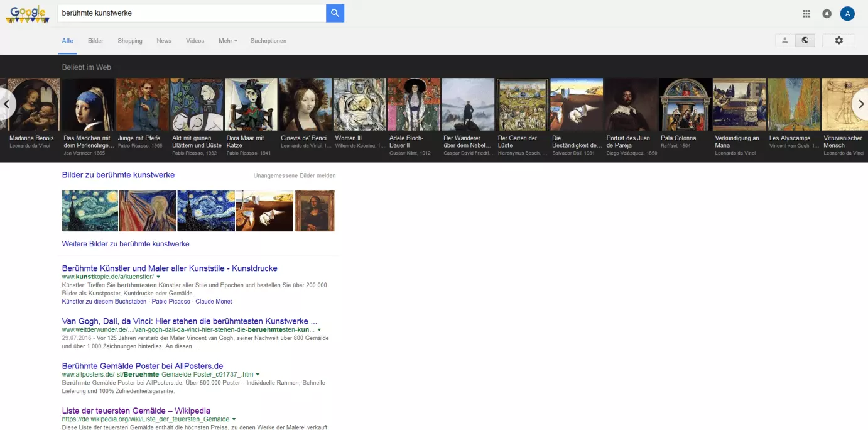Switch to the Shopping tab
868x430 pixels.
130,41
